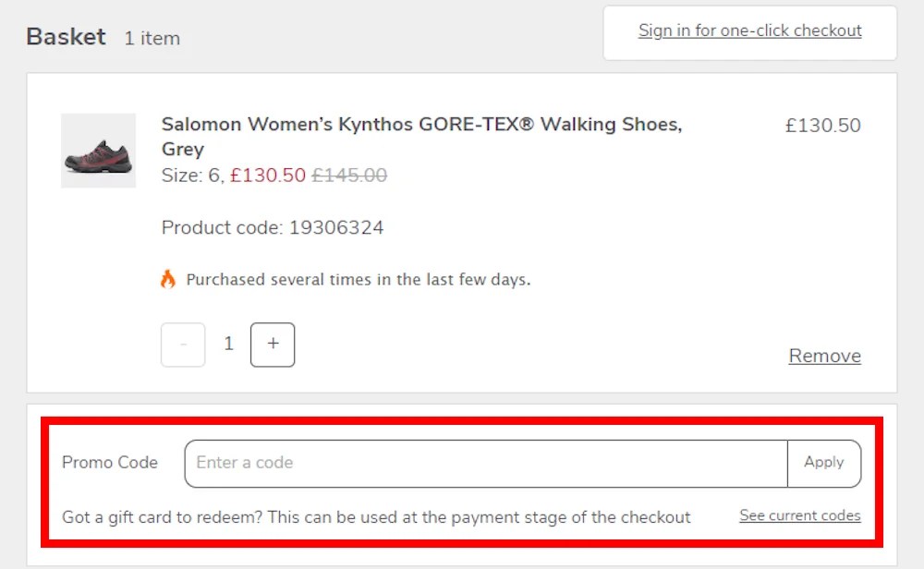Click the 'Size: 6' text
924x569 pixels.
188,175
